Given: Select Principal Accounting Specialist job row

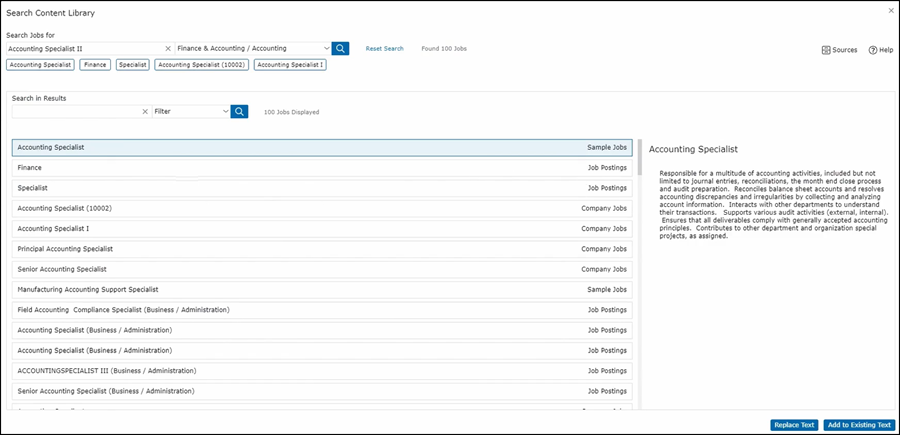Looking at the screenshot, I should pyautogui.click(x=322, y=248).
